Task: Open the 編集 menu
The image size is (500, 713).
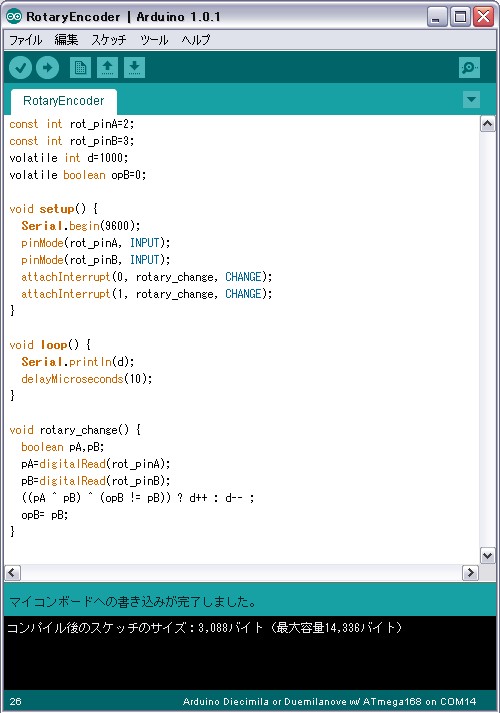Action: 66,40
